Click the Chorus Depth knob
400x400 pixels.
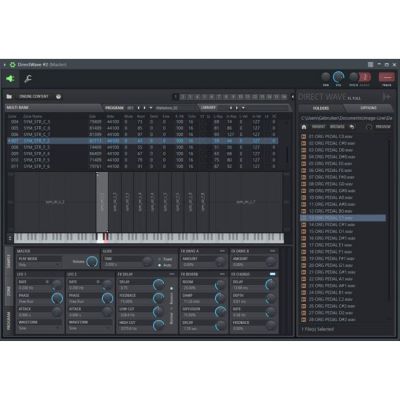click(270, 299)
